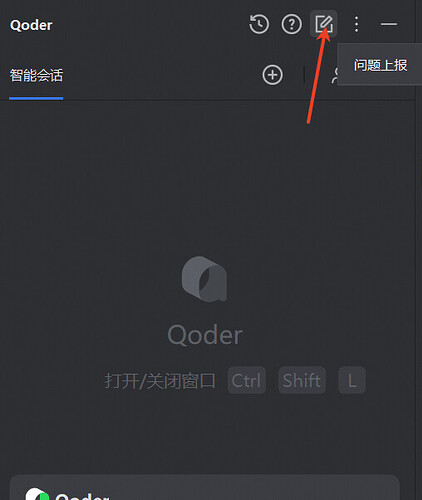Viewport: 422px width, 500px height.
Task: Click the Qoder panel title
Action: tap(31, 25)
